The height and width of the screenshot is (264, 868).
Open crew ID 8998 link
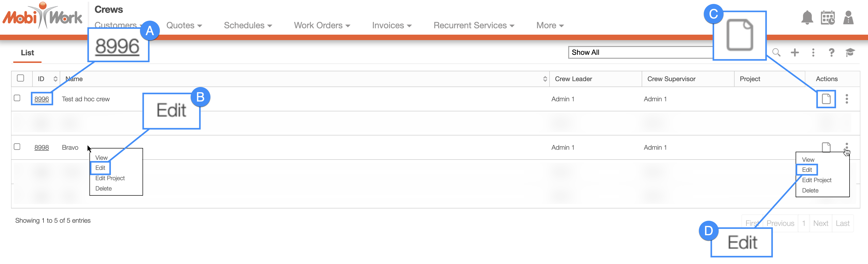click(x=42, y=147)
